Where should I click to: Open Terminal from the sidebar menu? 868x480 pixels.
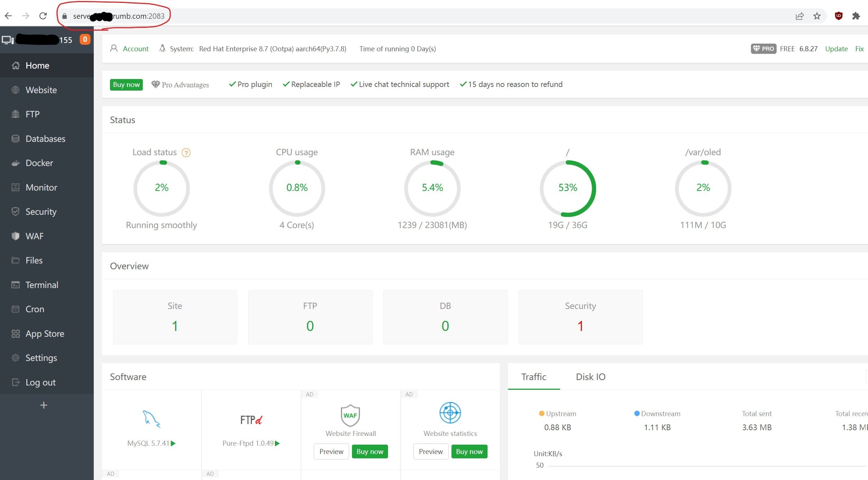[x=41, y=285]
